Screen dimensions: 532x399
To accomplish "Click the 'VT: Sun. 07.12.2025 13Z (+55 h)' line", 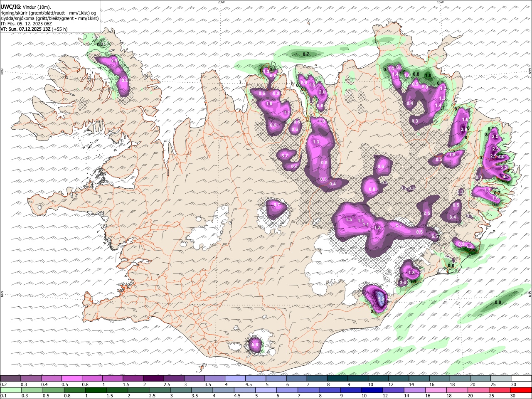I will tap(34, 29).
